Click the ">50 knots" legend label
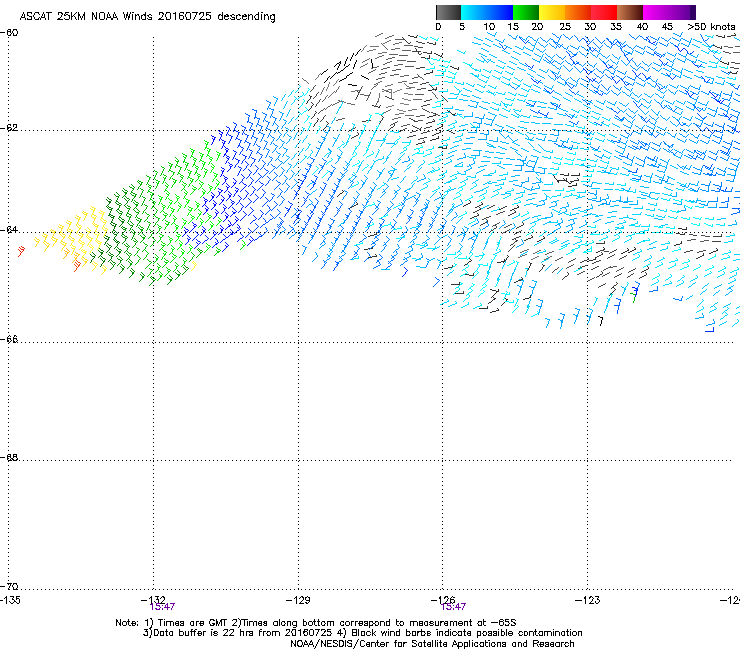Screen dimensions: 740x650 coord(712,26)
